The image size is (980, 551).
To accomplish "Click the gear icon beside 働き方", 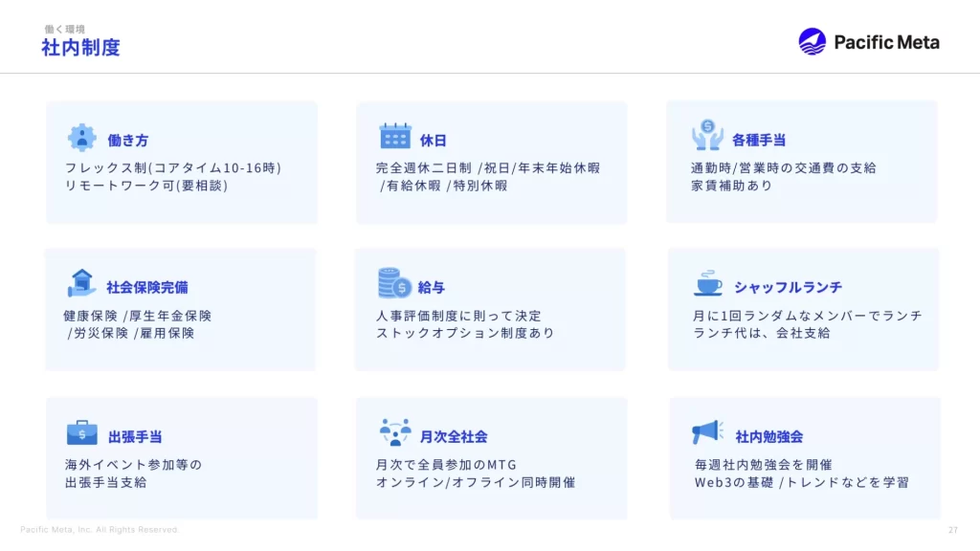I will [81, 138].
